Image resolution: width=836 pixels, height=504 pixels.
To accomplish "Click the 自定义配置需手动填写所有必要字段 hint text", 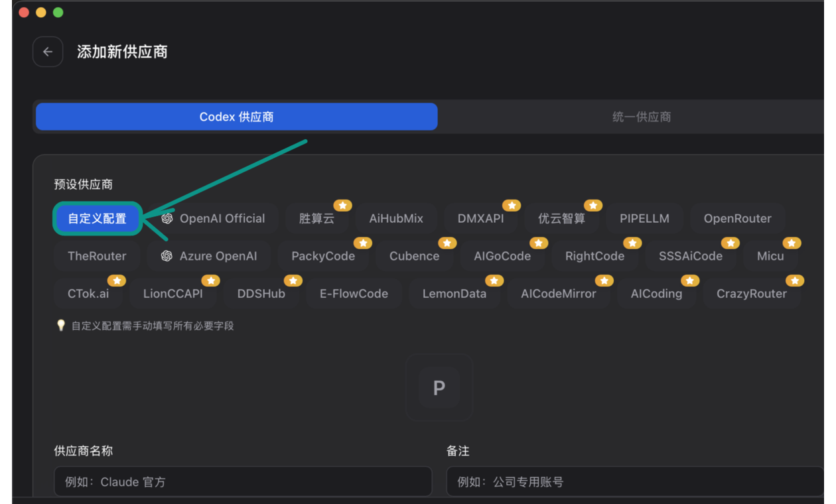I will click(153, 326).
